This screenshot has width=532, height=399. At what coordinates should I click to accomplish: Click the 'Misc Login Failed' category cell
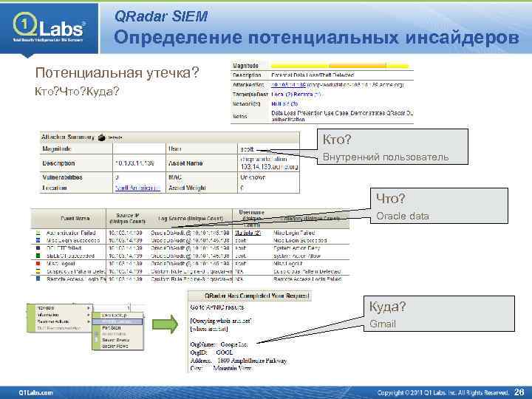tap(294, 233)
